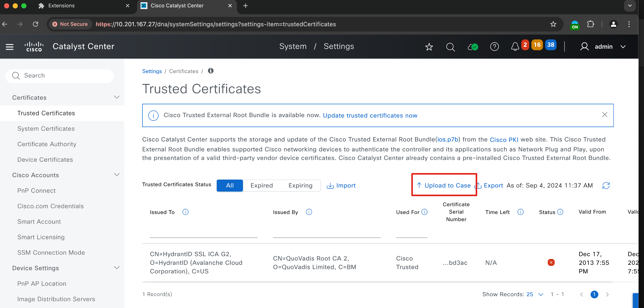
Task: Click the info icon beside Certificates breadcrumb
Action: click(211, 71)
